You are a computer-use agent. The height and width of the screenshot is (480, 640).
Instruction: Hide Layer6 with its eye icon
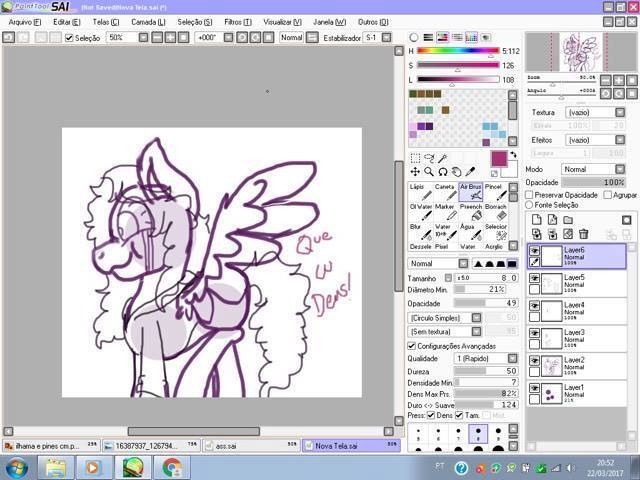[x=534, y=251]
